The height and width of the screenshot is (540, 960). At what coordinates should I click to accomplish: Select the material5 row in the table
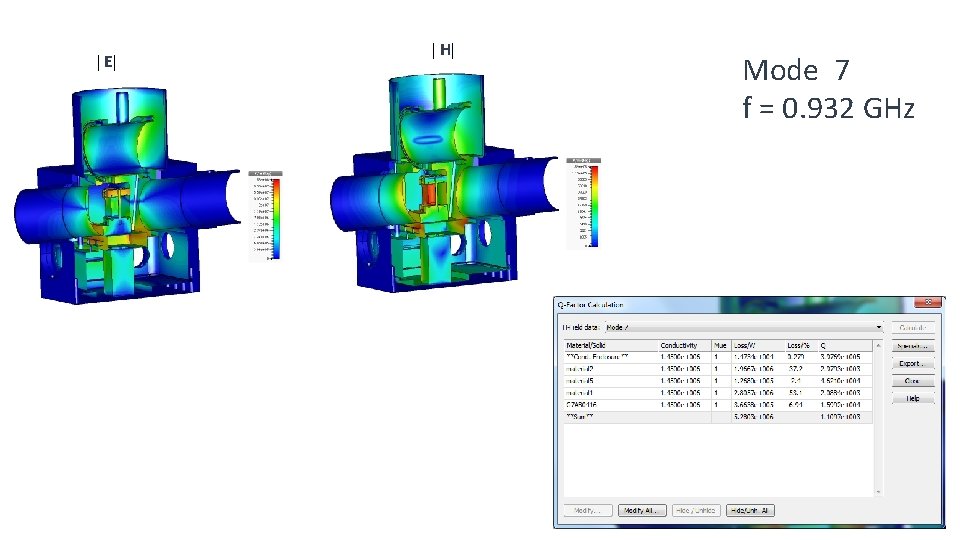[x=718, y=381]
